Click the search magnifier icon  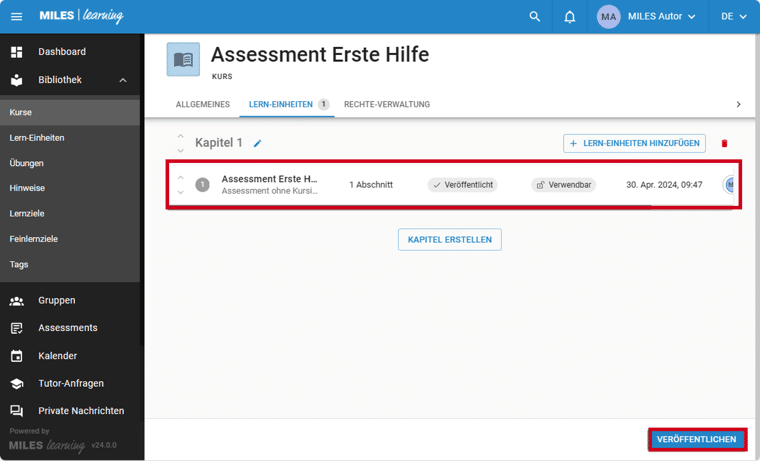[x=535, y=17]
